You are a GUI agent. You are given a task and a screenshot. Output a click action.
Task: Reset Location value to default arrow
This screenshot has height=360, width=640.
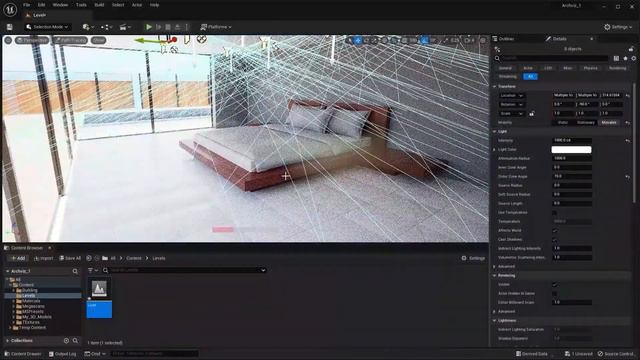628,96
